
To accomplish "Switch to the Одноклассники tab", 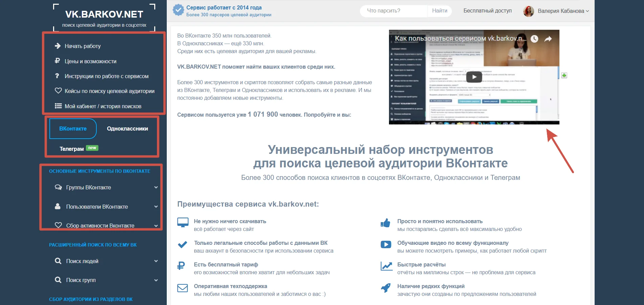I will coord(128,128).
